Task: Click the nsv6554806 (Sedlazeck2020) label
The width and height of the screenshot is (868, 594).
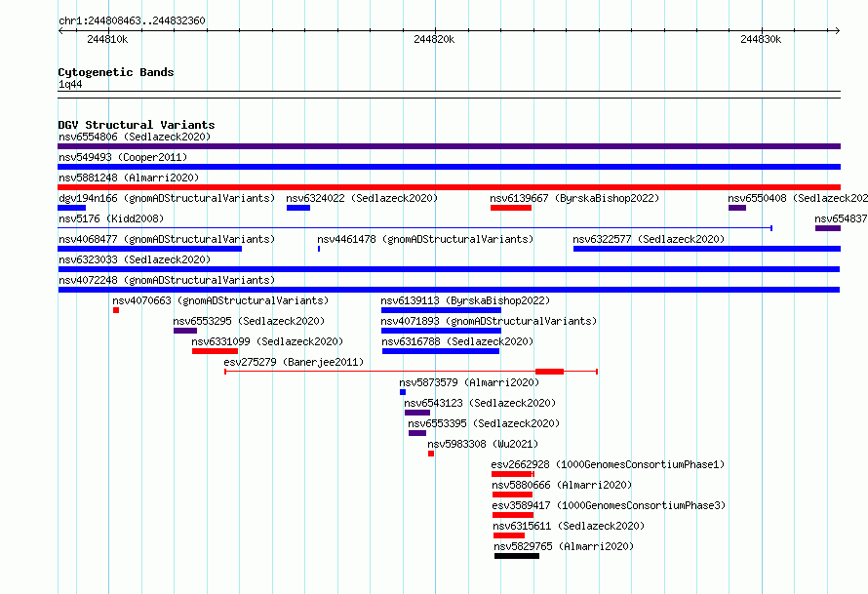Action: click(135, 137)
